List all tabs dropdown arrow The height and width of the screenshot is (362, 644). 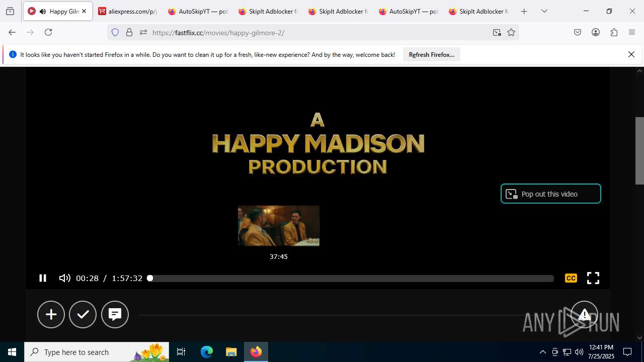[544, 11]
